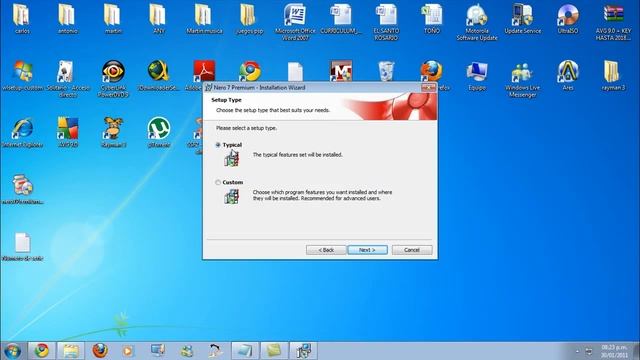Launch the eMule-style donkey icon
The height and width of the screenshot is (360, 640).
click(113, 133)
